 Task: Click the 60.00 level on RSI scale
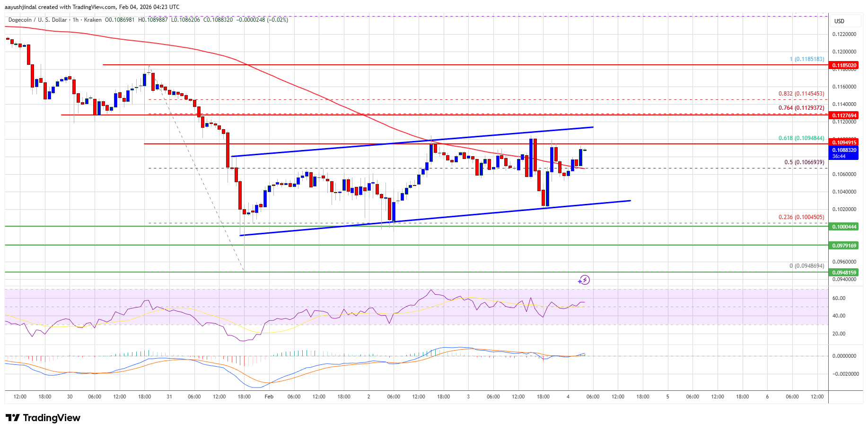click(839, 298)
